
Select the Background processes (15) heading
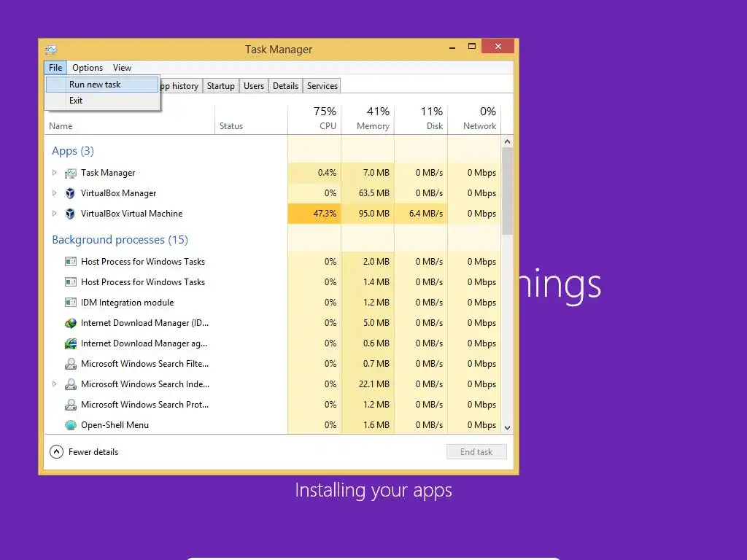120,239
